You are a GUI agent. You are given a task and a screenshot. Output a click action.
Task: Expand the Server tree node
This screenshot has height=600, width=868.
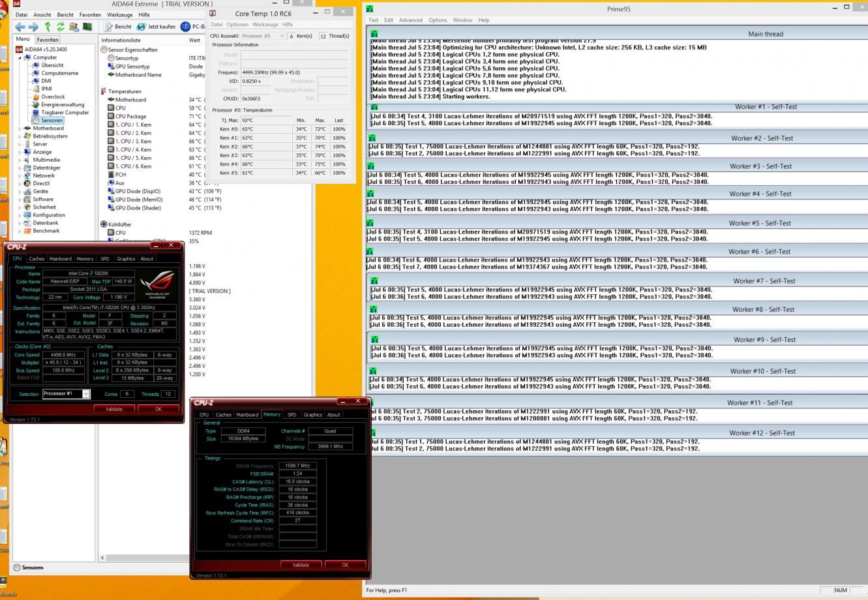coord(19,144)
